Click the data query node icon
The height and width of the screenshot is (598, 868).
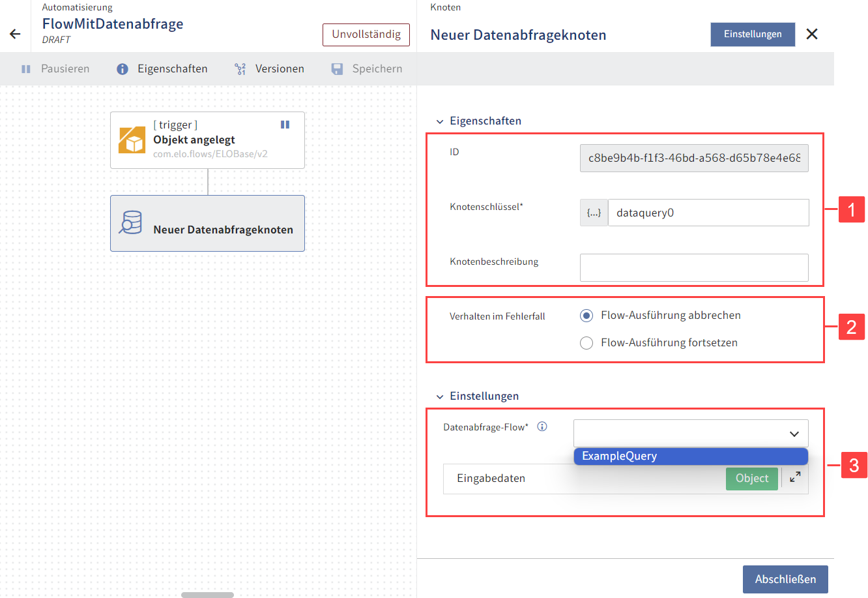(x=130, y=222)
